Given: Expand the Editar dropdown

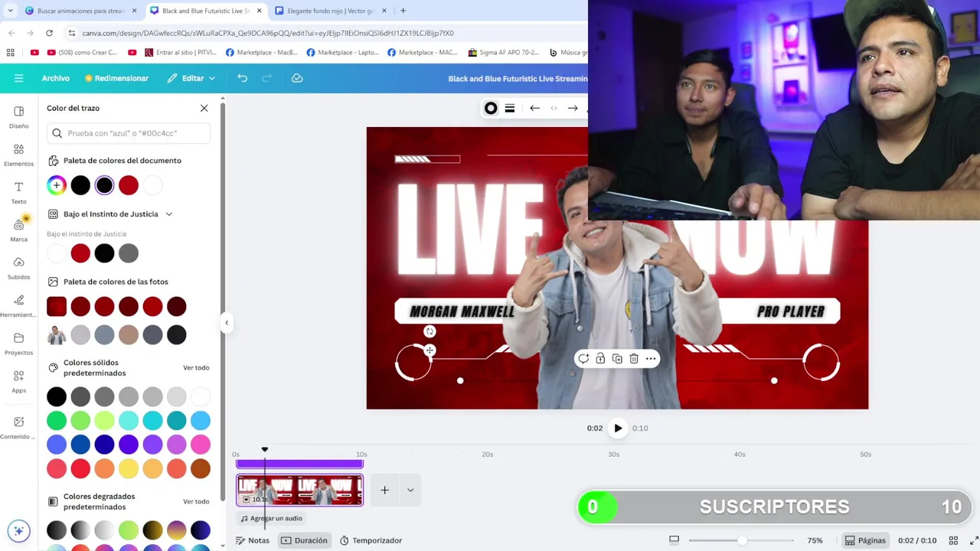Looking at the screenshot, I should pyautogui.click(x=191, y=78).
